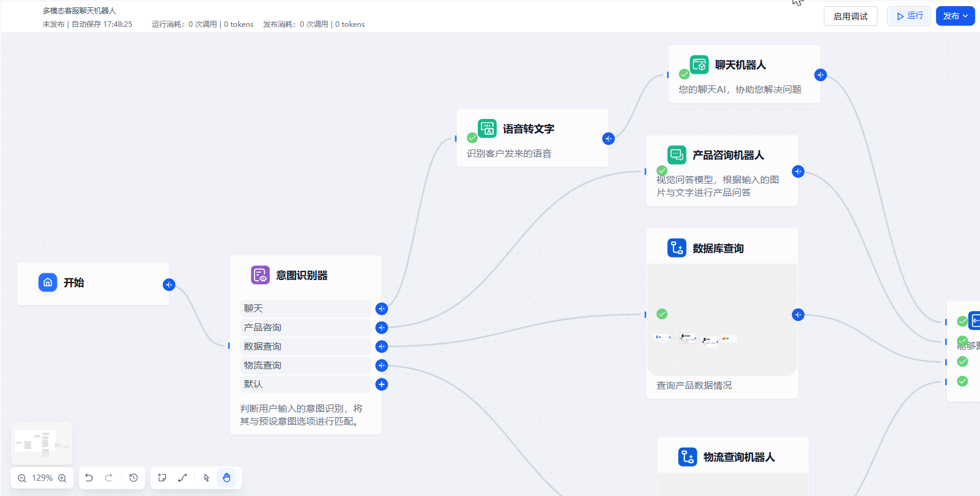Expand the 聊天 intent branch plus connector
The width and height of the screenshot is (980, 496).
click(x=381, y=309)
